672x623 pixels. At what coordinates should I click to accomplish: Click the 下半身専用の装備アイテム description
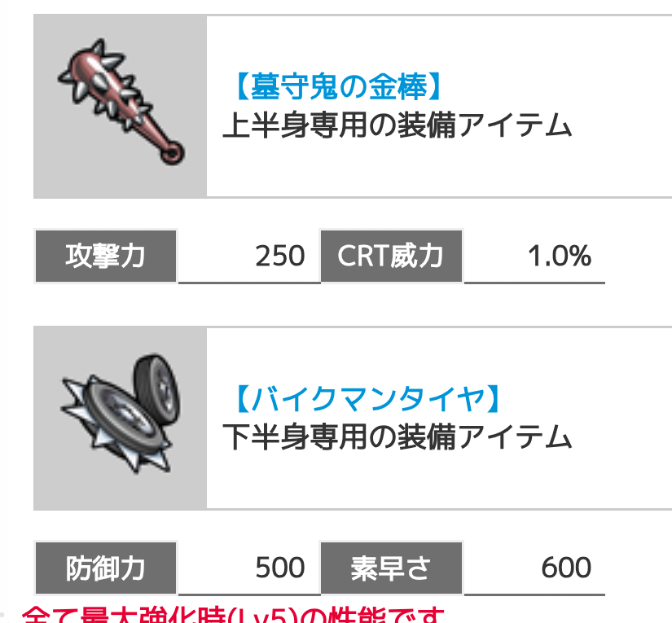click(x=397, y=437)
